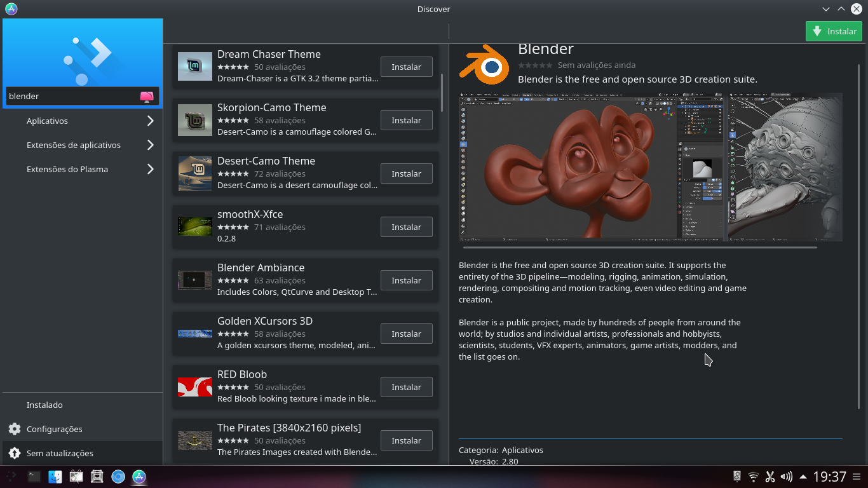Click the Blender star rating
This screenshot has width=868, height=488.
tap(535, 65)
